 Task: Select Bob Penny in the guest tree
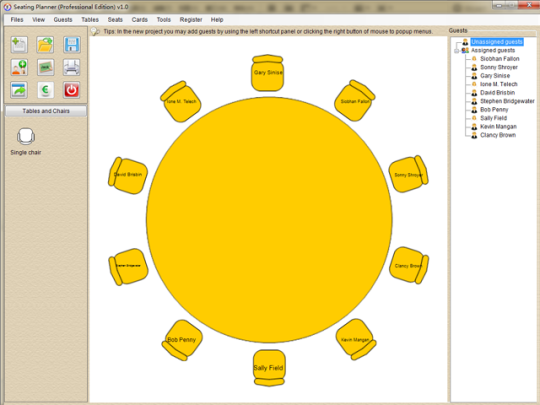pyautogui.click(x=494, y=110)
